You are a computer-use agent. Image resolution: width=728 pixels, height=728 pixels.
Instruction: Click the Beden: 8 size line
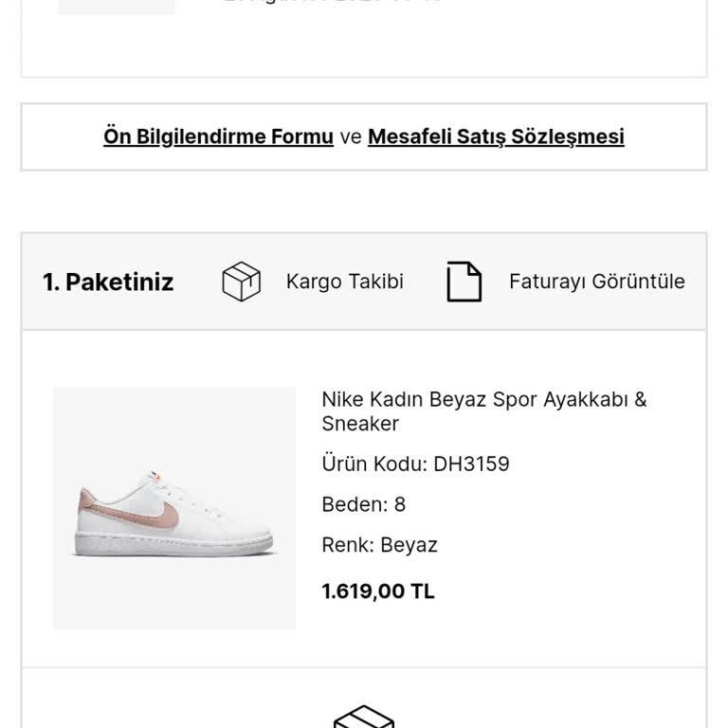tap(363, 504)
